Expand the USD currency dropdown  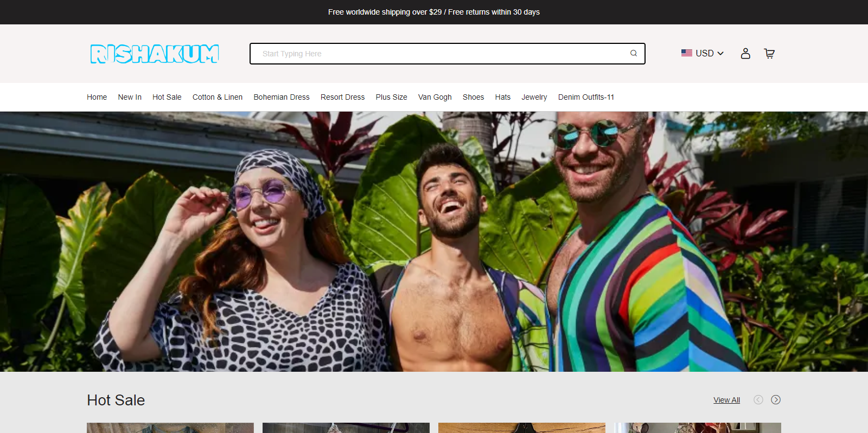pyautogui.click(x=703, y=53)
